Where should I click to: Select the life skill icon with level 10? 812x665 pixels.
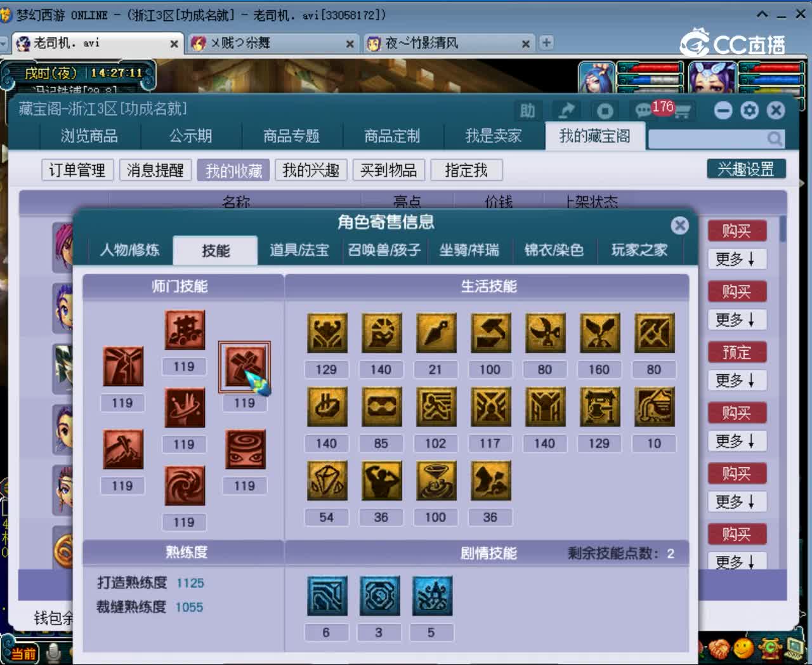click(x=654, y=407)
